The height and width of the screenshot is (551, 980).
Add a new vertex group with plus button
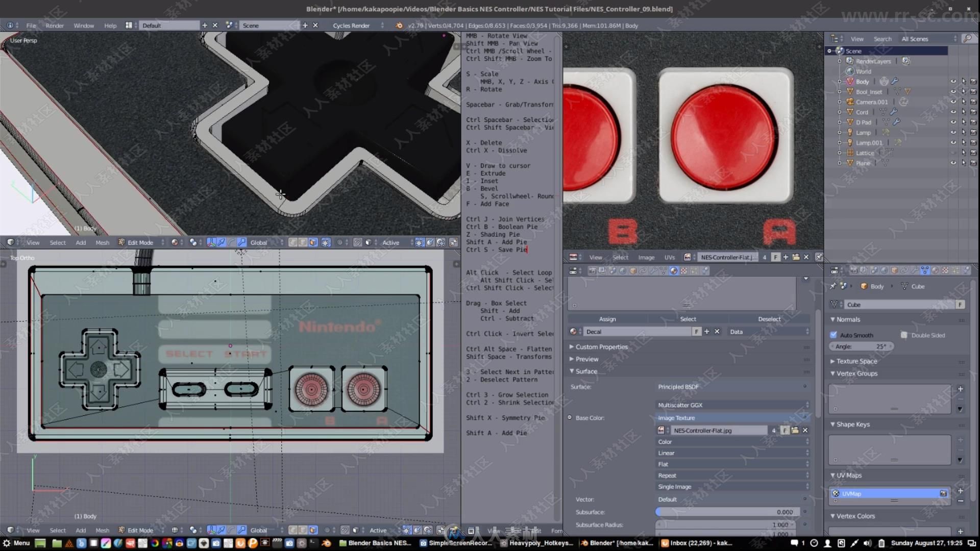click(x=960, y=389)
